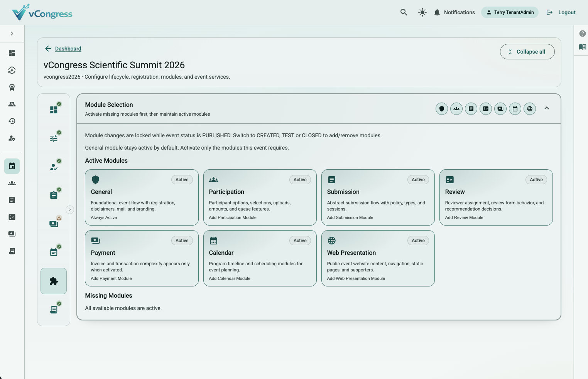Viewport: 588px width, 379px height.
Task: Click the vCongress logo
Action: pyautogui.click(x=42, y=12)
